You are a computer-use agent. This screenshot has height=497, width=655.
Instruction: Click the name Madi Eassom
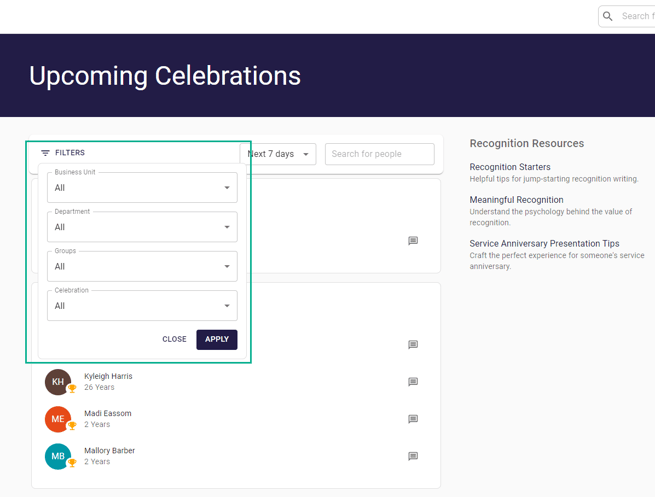point(108,413)
